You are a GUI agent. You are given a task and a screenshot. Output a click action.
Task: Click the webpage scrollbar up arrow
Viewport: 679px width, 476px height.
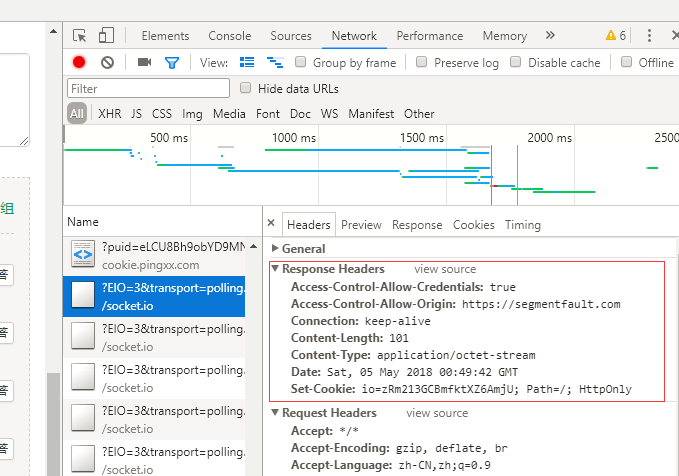[53, 31]
